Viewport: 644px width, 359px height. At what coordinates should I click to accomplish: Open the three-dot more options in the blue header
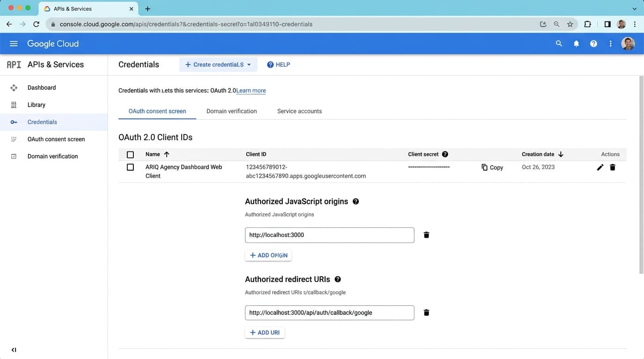610,43
